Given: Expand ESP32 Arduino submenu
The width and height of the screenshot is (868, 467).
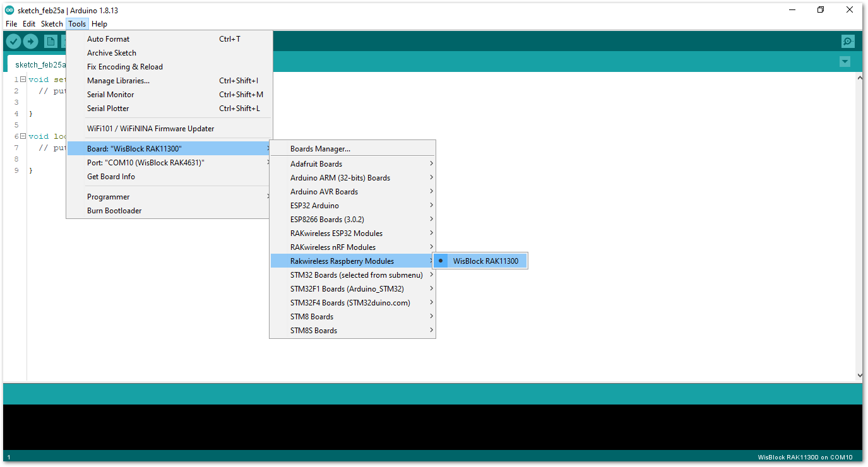Looking at the screenshot, I should 352,206.
